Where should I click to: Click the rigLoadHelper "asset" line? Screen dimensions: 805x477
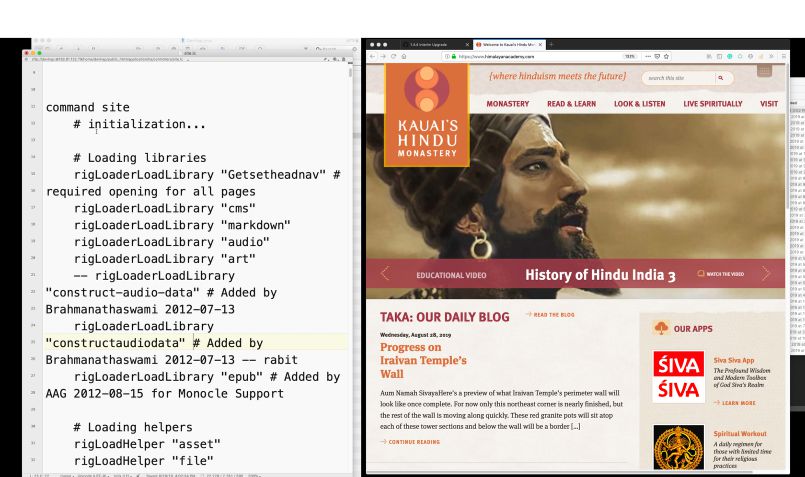(x=147, y=444)
